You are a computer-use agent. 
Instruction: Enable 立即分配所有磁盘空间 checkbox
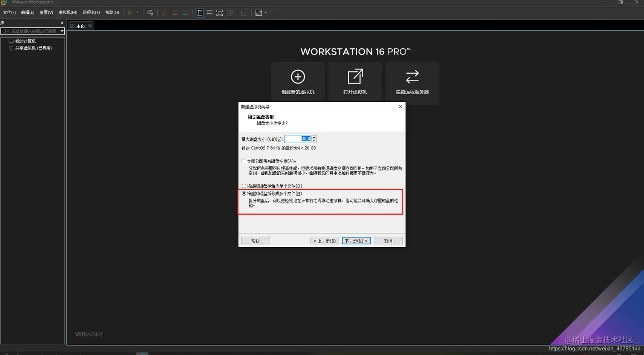point(244,161)
